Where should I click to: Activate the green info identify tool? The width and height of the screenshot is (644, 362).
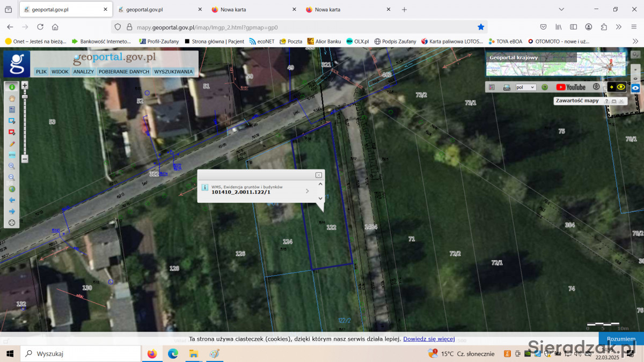pos(12,87)
